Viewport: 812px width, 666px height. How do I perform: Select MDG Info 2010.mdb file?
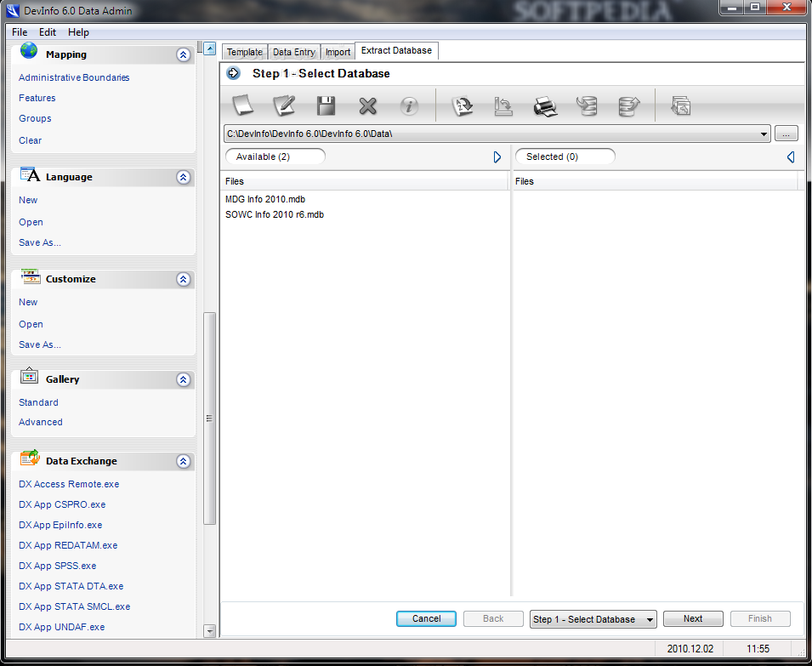point(265,199)
